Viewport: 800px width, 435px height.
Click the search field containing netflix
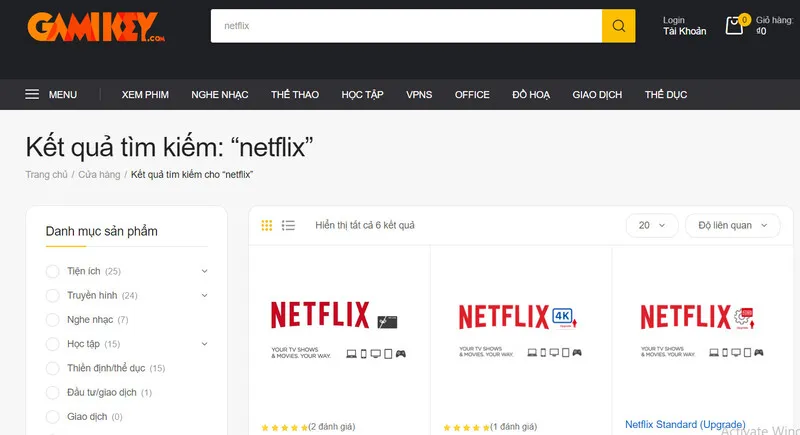click(405, 26)
